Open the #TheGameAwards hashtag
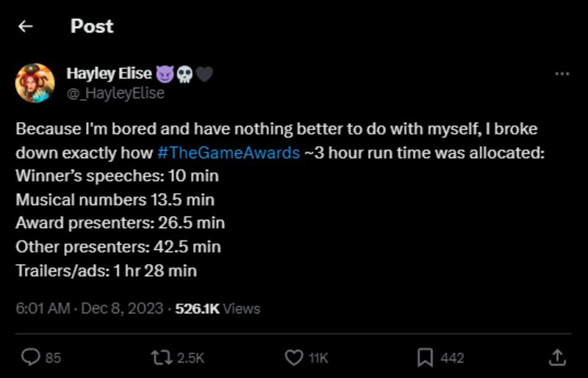588x378 pixels. point(229,153)
